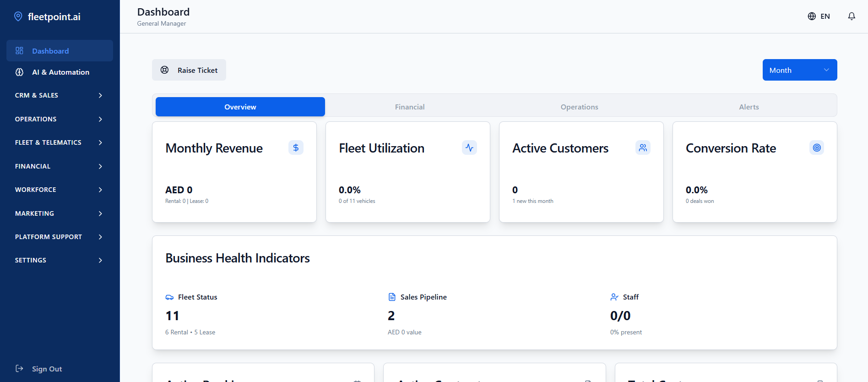
Task: Click the Sign Out arrow icon
Action: [19, 369]
